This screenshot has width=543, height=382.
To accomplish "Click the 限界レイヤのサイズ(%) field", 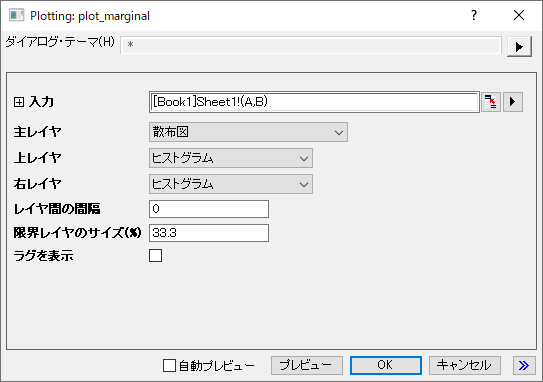I will (x=209, y=233).
